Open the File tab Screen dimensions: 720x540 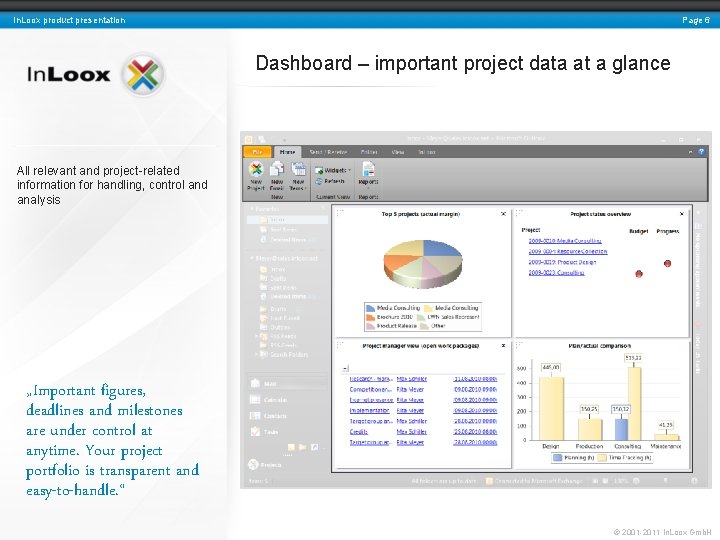(x=257, y=152)
